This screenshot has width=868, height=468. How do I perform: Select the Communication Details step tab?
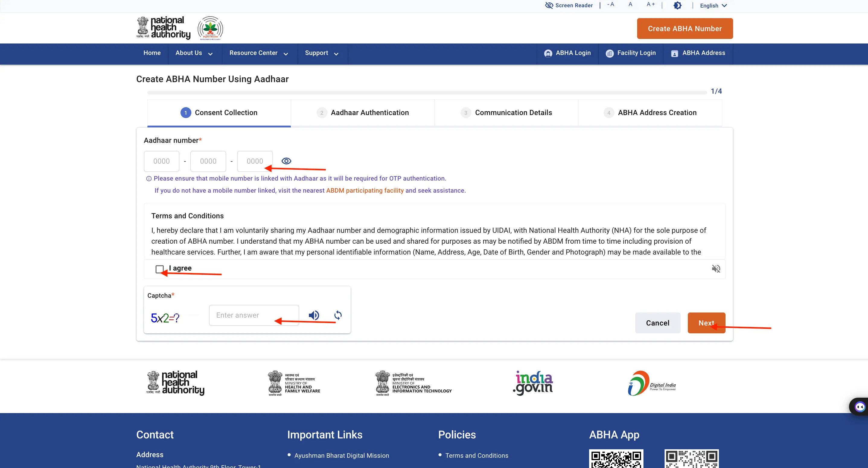[506, 113]
